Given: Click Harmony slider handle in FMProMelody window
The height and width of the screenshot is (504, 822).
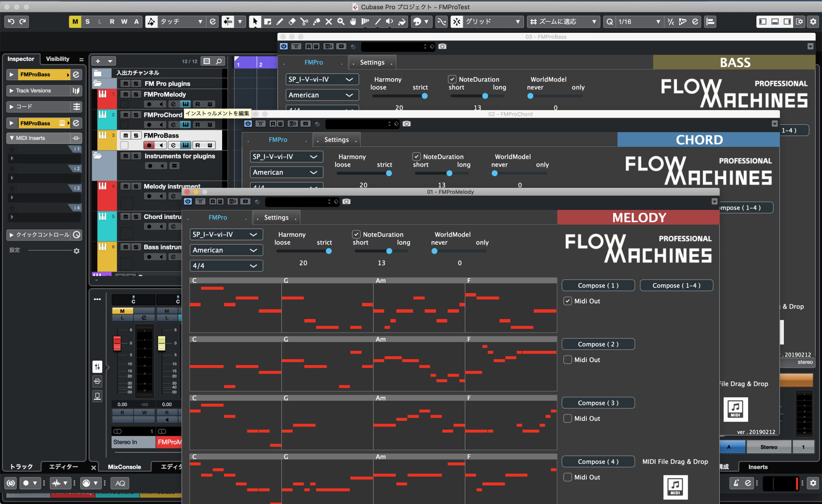Looking at the screenshot, I should [x=328, y=251].
